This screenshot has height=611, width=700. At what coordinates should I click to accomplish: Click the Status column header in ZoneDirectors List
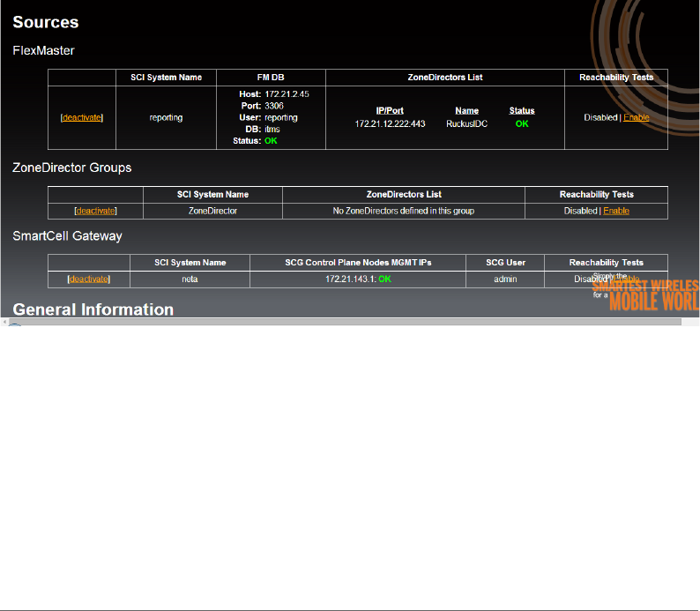coord(522,111)
